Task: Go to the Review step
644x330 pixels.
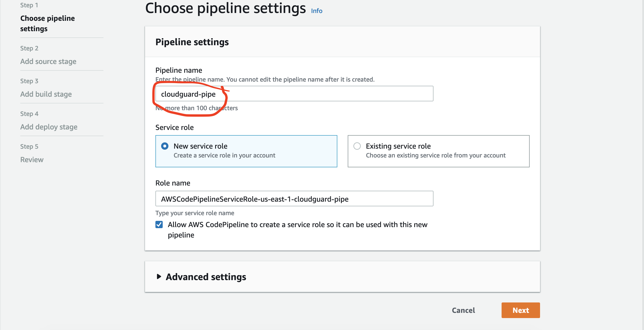Action: coord(32,160)
